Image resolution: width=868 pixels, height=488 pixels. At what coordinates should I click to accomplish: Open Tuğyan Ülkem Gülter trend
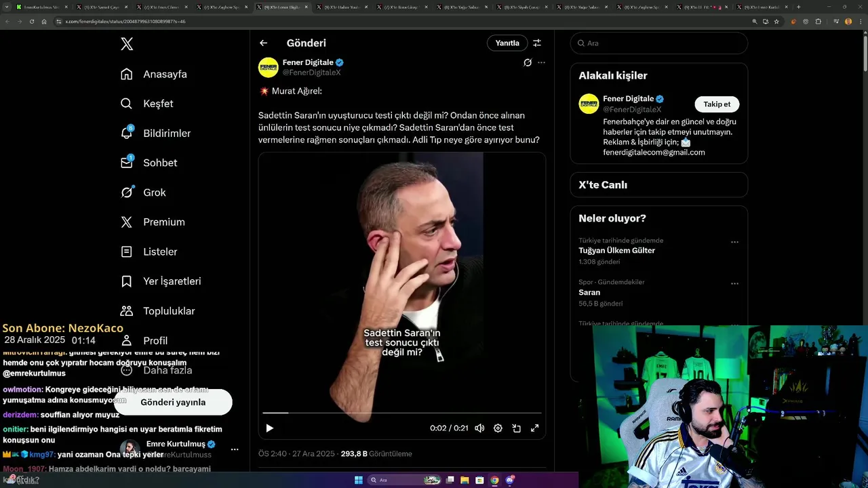click(x=616, y=251)
